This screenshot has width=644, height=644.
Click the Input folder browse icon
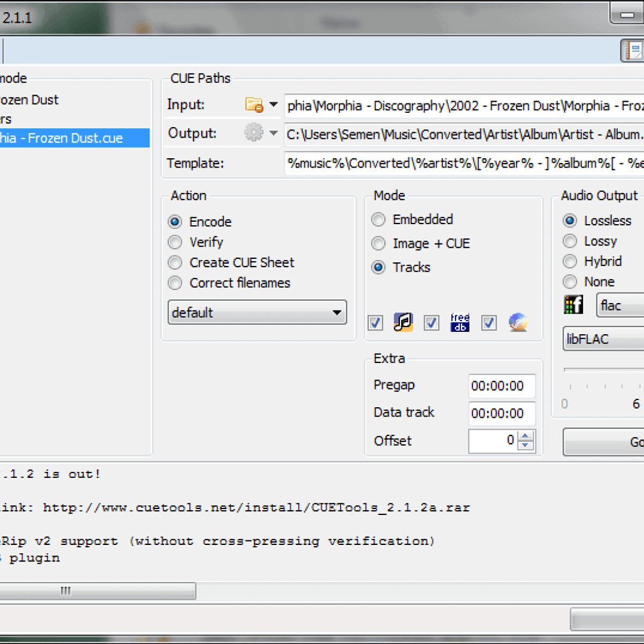(x=254, y=105)
